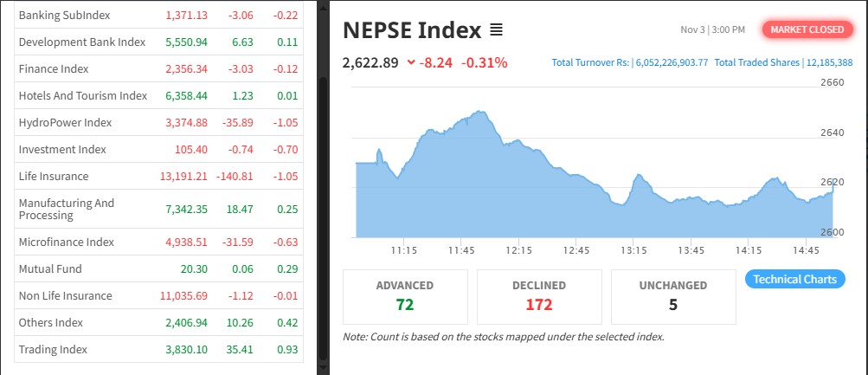The image size is (868, 375).
Task: Choose HydroPower Index from the list
Action: 65,122
